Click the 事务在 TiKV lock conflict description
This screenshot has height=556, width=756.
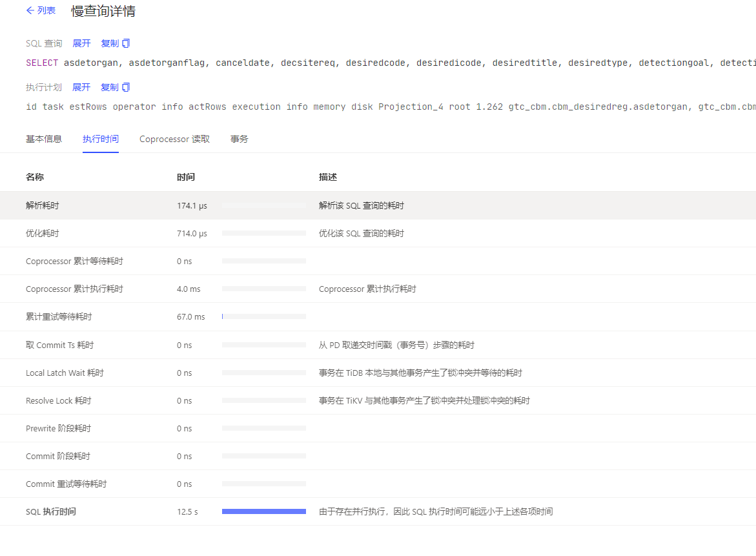[x=424, y=401]
